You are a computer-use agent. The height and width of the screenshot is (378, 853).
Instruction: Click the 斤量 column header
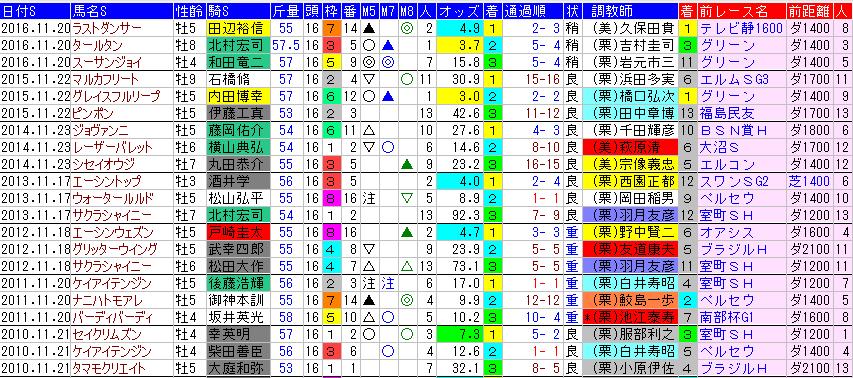click(x=286, y=11)
